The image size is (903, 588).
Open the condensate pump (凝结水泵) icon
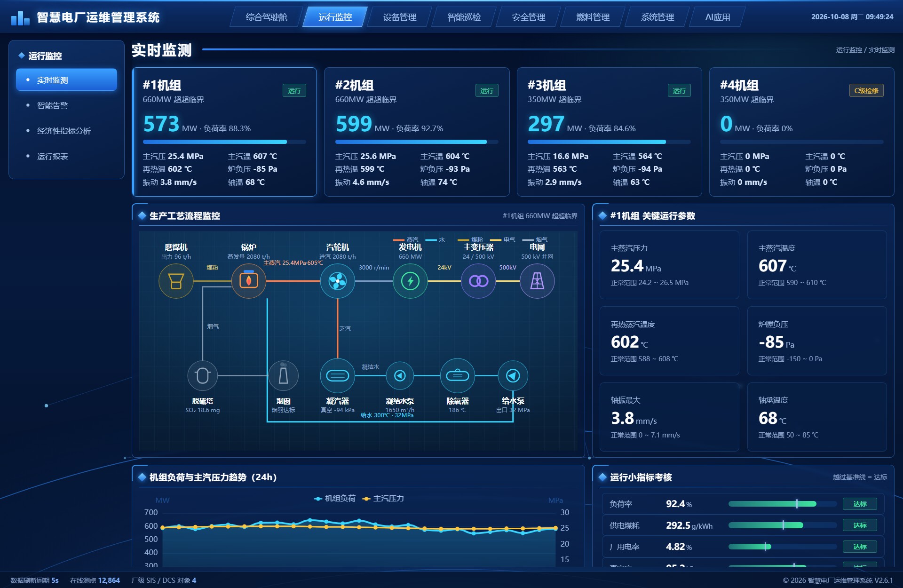[400, 376]
